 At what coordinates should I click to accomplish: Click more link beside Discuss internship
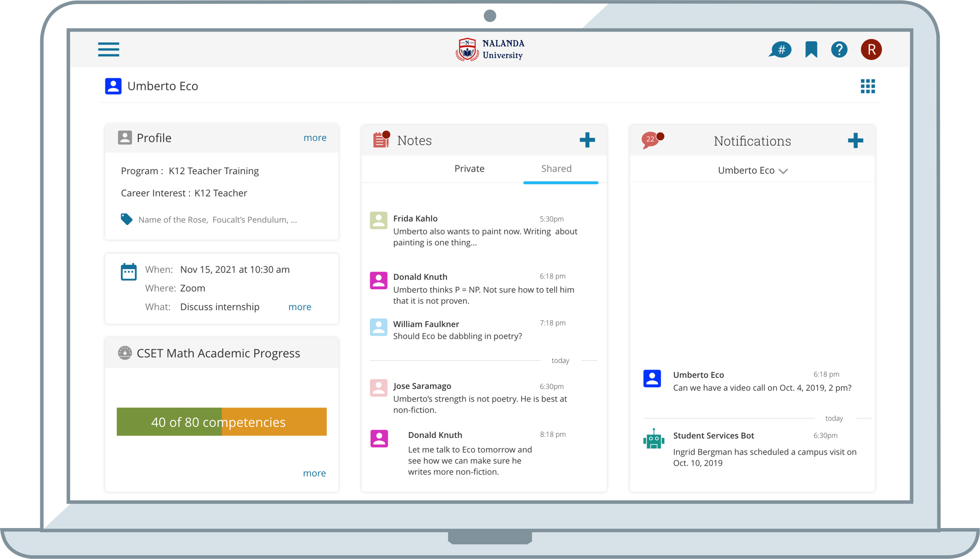tap(299, 307)
